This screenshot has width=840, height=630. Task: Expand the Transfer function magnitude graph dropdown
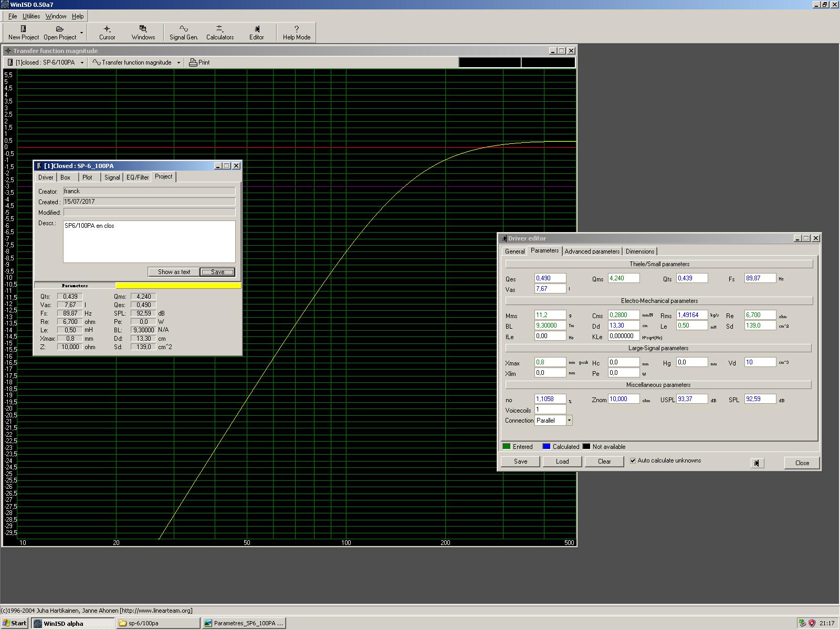[178, 62]
